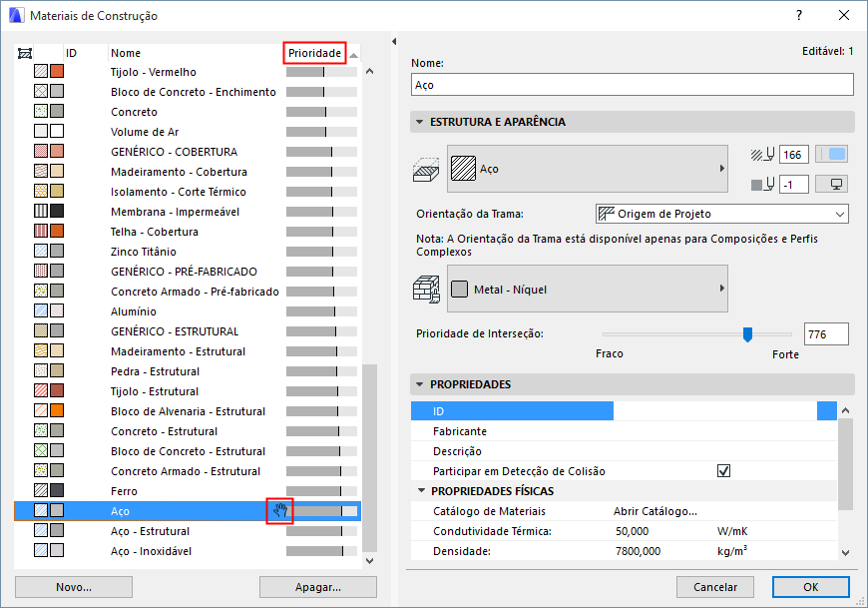Select the Aço - Estrutural material row
The image size is (868, 608).
188,530
